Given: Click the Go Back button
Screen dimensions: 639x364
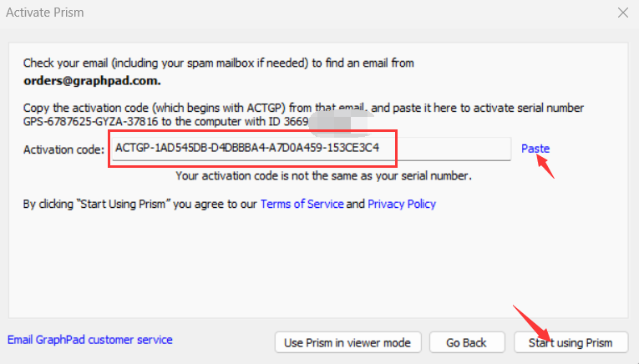Looking at the screenshot, I should (x=466, y=342).
